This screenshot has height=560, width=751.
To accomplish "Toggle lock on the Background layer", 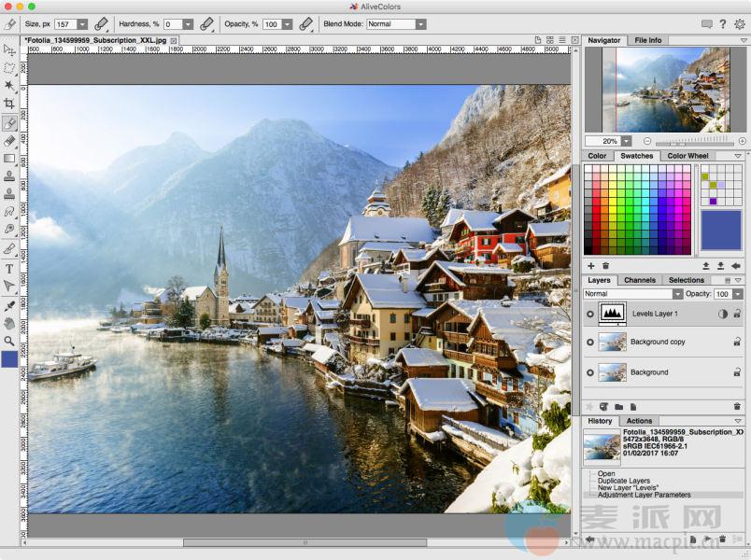I will click(737, 371).
